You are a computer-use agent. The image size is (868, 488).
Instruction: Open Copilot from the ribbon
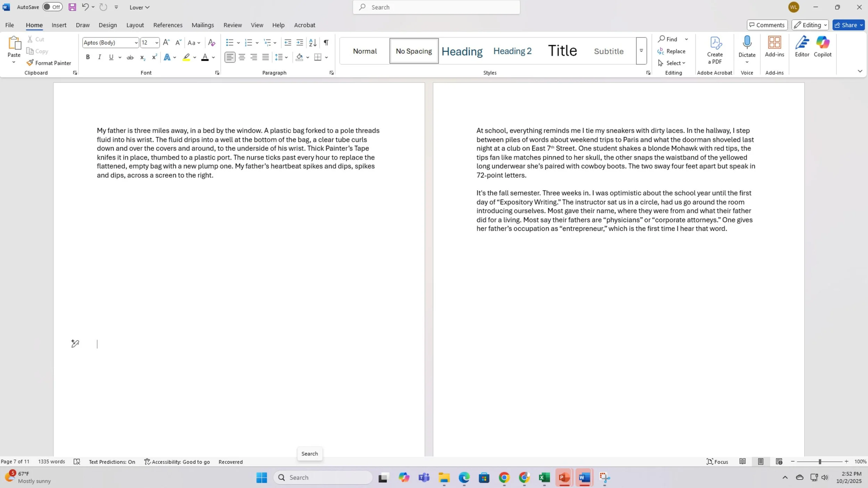pyautogui.click(x=823, y=47)
